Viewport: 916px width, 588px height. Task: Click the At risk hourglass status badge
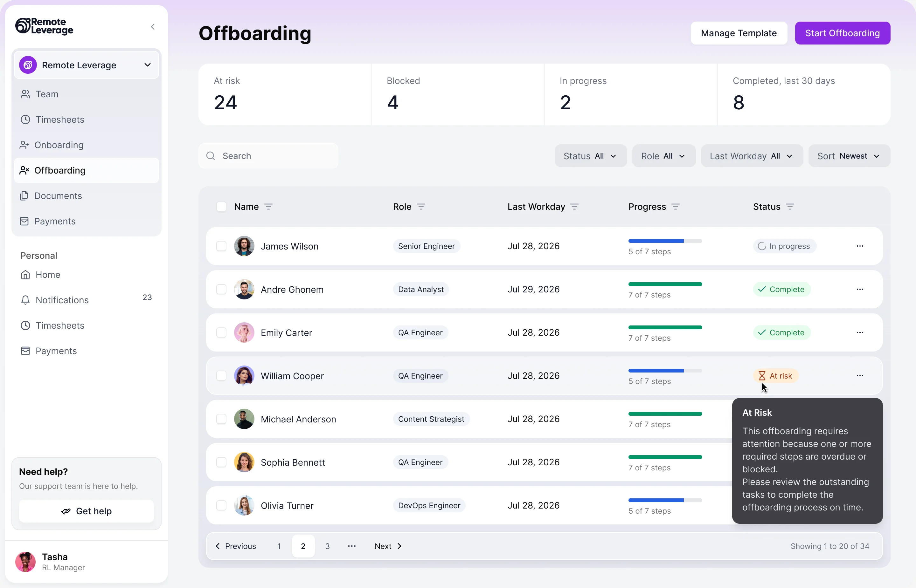click(x=776, y=376)
